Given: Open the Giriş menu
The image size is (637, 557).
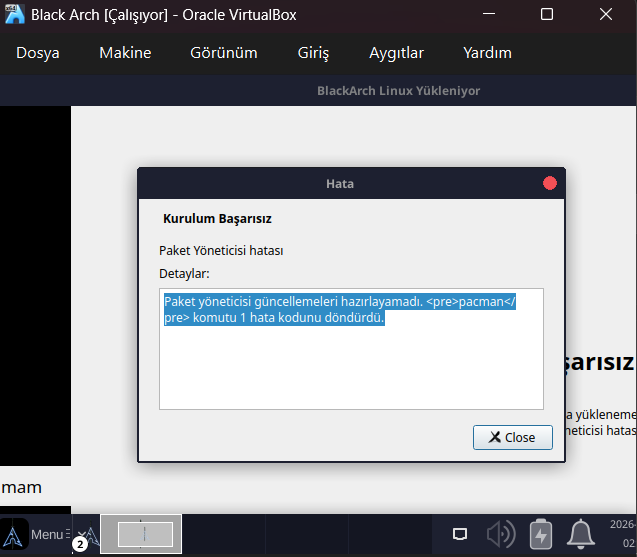Looking at the screenshot, I should pos(313,53).
